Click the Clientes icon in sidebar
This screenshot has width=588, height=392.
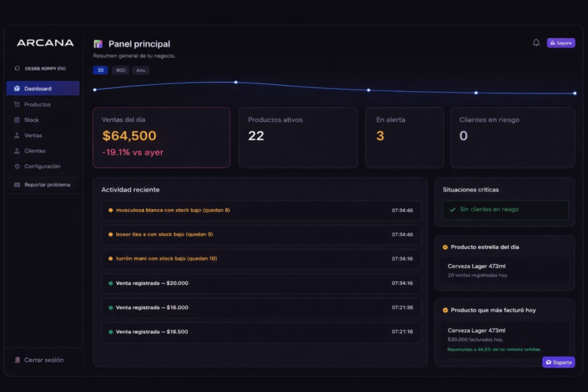[x=17, y=151]
